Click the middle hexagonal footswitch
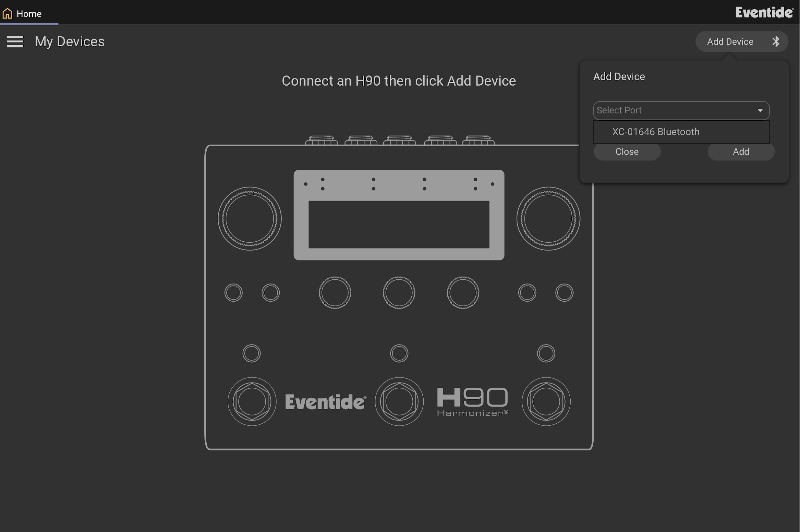Viewport: 800px width, 532px height. [x=399, y=401]
